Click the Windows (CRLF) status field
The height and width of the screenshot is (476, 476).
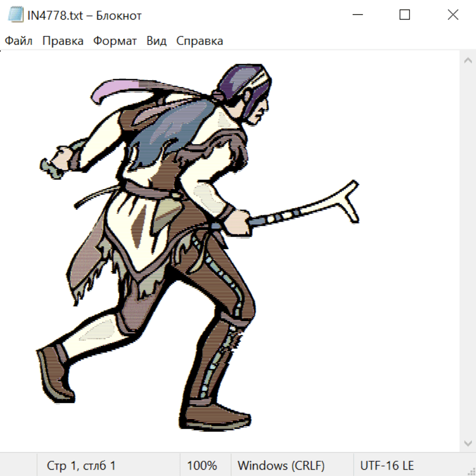click(x=281, y=465)
